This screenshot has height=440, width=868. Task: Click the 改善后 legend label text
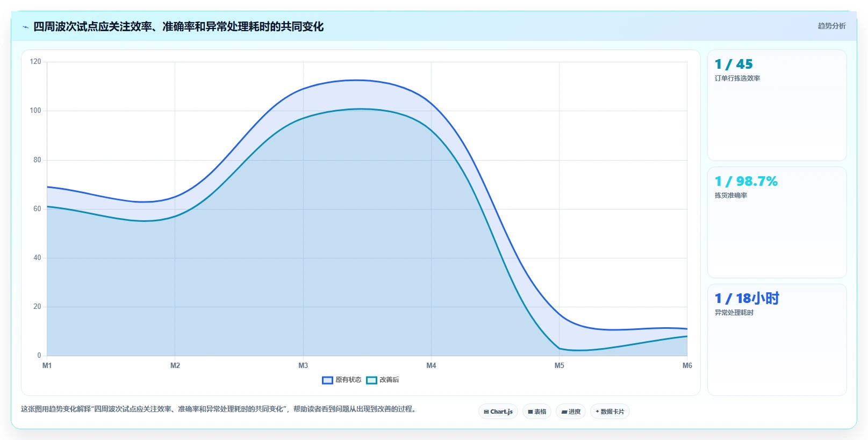coord(389,380)
